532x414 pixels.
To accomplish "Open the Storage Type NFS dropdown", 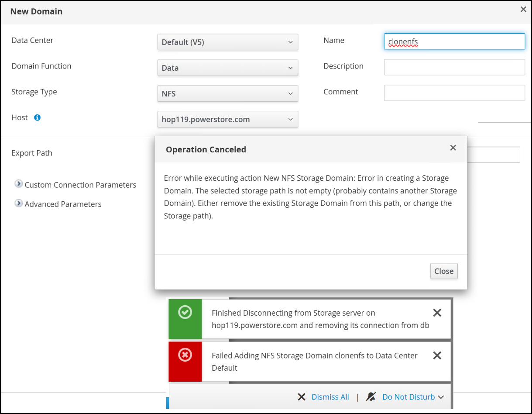I will [228, 93].
